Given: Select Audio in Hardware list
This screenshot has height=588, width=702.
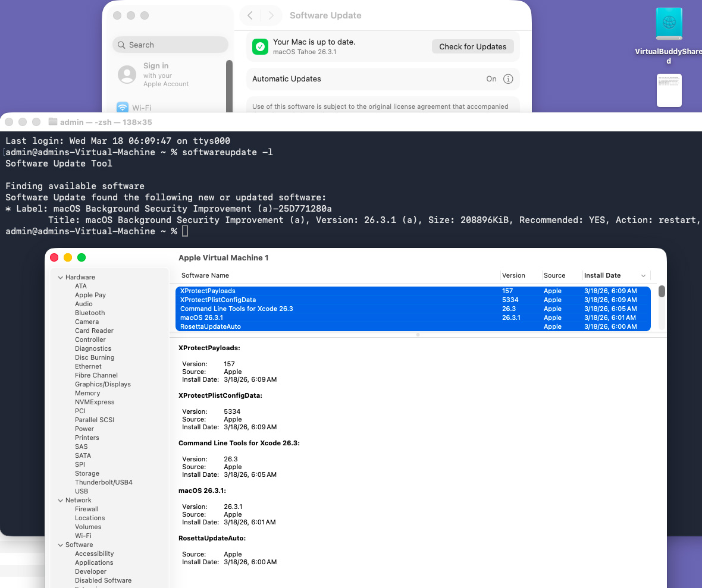Looking at the screenshot, I should [x=84, y=304].
